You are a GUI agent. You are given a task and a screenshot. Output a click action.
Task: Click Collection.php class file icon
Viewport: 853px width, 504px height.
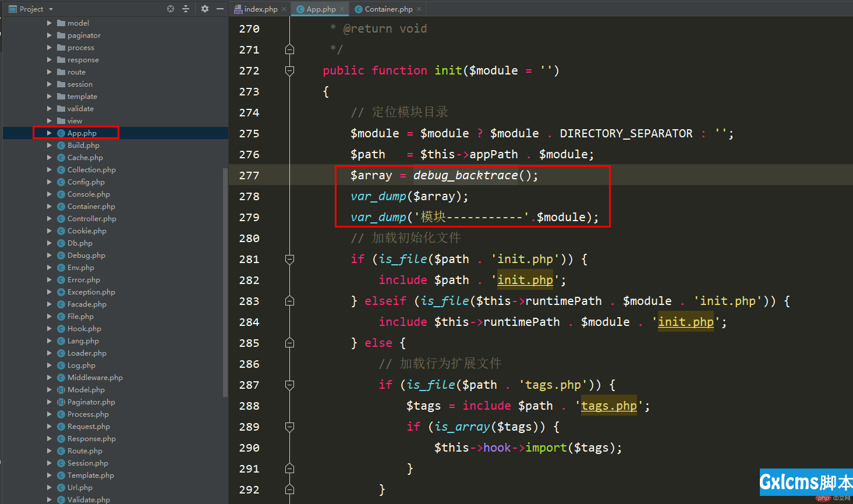coord(61,170)
